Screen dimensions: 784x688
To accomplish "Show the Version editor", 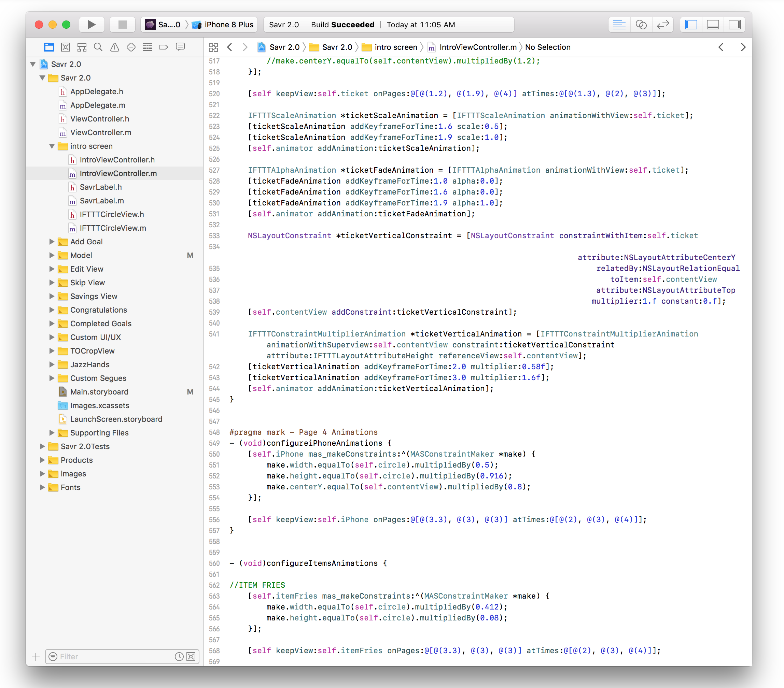I will pyautogui.click(x=663, y=25).
